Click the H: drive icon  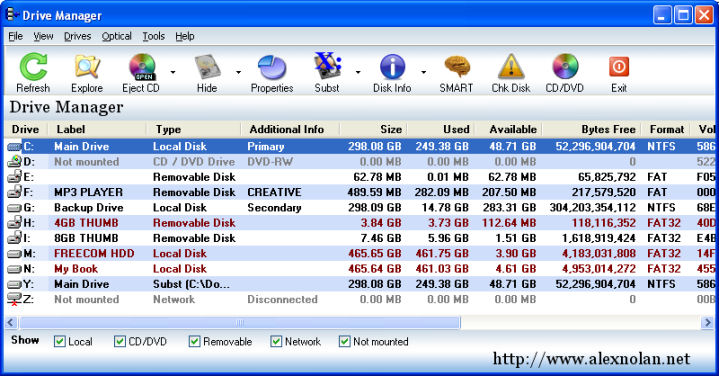click(14, 222)
